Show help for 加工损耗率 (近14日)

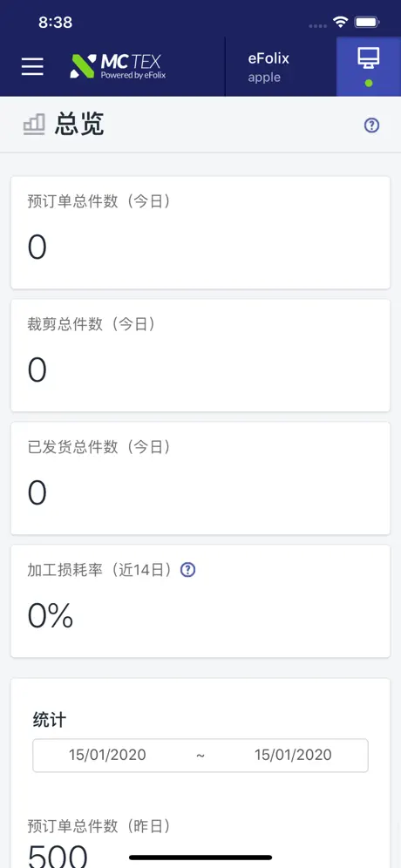pos(187,570)
